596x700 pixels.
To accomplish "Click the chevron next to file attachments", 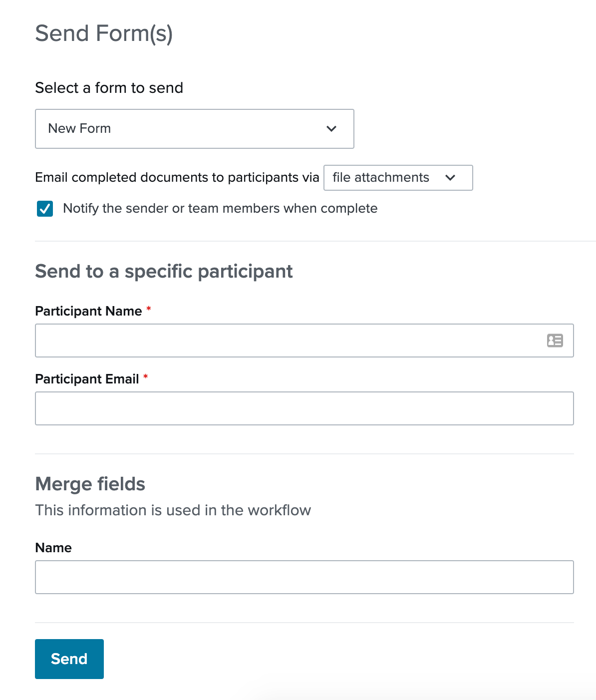I will click(x=450, y=178).
